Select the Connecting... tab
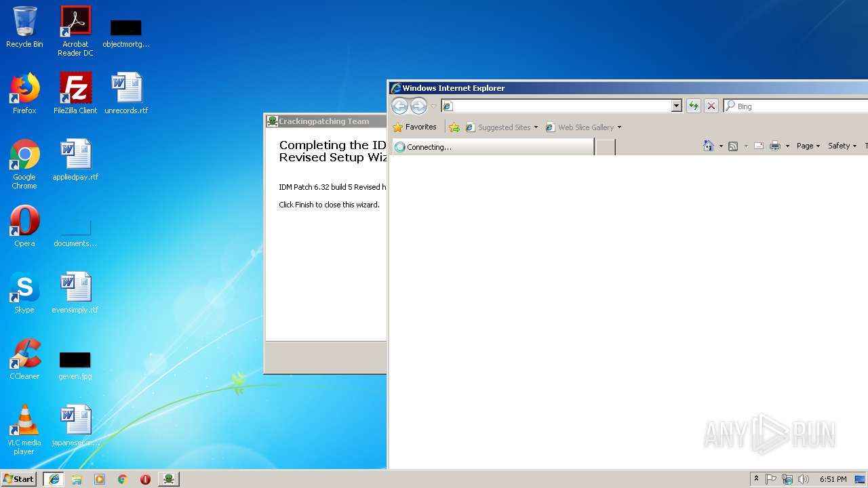The image size is (868, 488). click(x=493, y=146)
